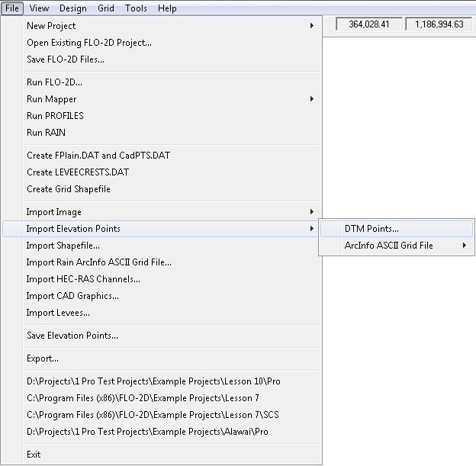The image size is (476, 466).
Task: Create FPlain.DAT and CadPTS.DAT files
Action: click(x=98, y=156)
